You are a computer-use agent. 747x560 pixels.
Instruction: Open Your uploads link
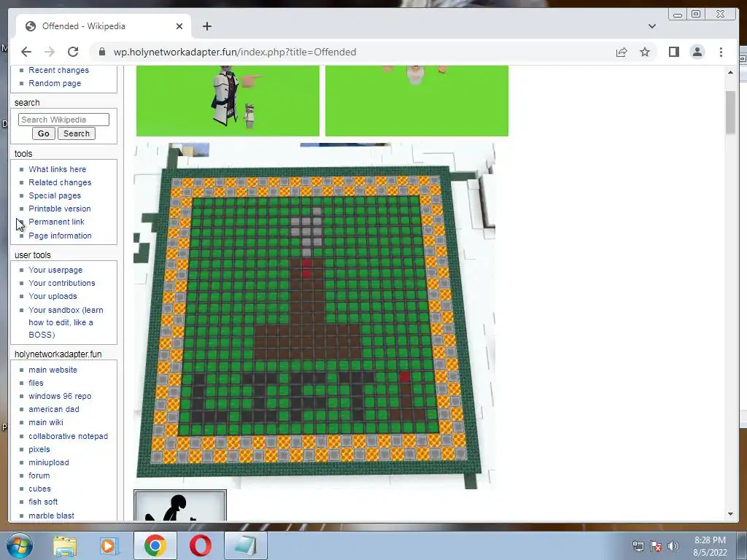(53, 296)
